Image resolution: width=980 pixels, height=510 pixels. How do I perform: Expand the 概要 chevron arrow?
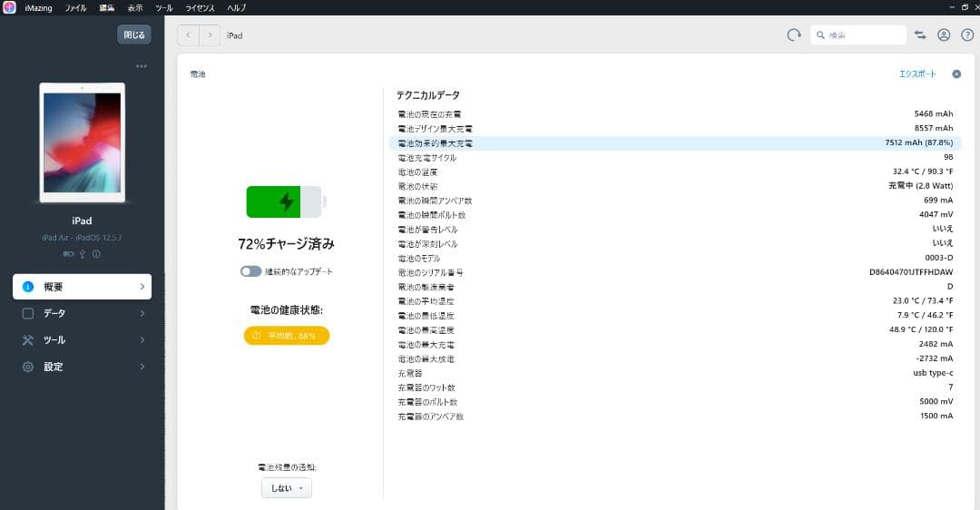142,286
